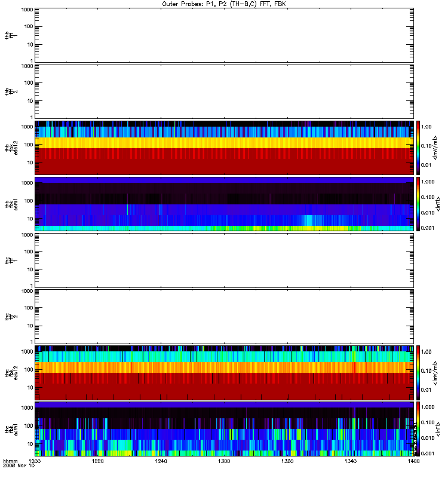This screenshot has width=448, height=478.
Task: Click the "1" frequency tick of the topmost thb panel
Action: tap(32, 61)
